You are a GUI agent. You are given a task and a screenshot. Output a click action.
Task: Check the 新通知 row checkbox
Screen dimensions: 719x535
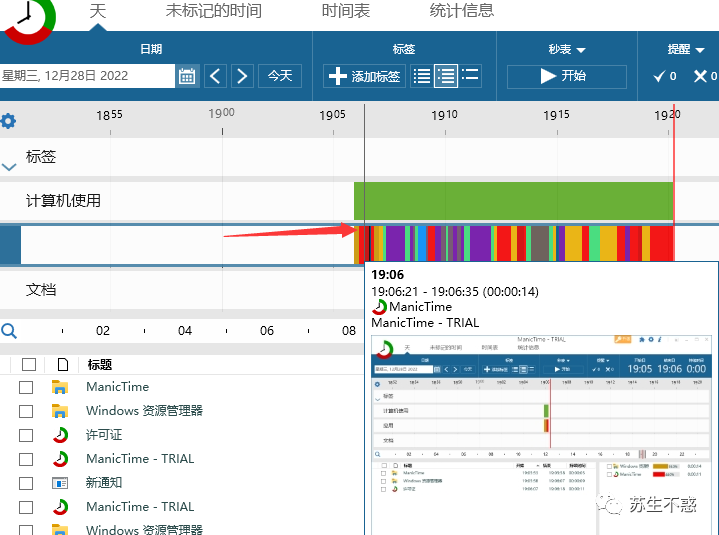(x=26, y=483)
